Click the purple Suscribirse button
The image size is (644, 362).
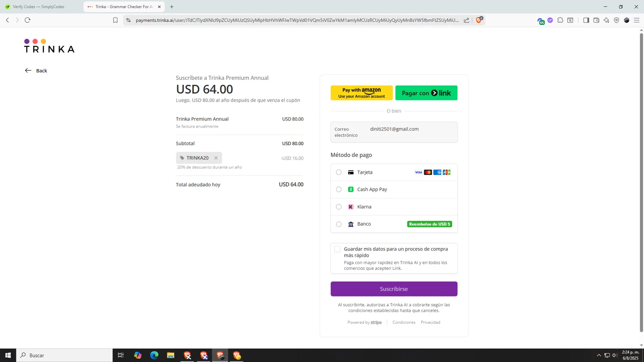point(394,289)
